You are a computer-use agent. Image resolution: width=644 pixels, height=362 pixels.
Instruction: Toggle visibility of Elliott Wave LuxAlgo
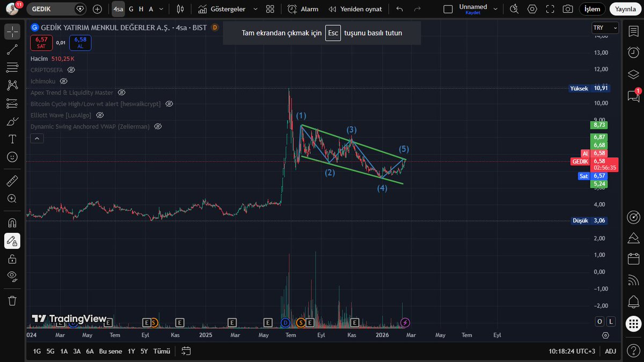pyautogui.click(x=100, y=115)
